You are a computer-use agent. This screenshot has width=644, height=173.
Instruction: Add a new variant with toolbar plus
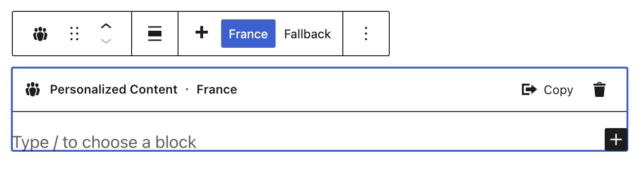pos(202,33)
